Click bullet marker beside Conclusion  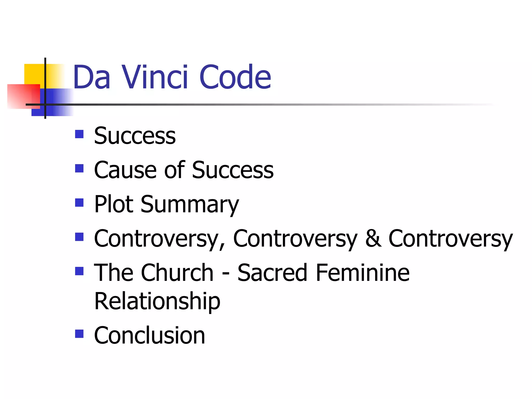(79, 334)
